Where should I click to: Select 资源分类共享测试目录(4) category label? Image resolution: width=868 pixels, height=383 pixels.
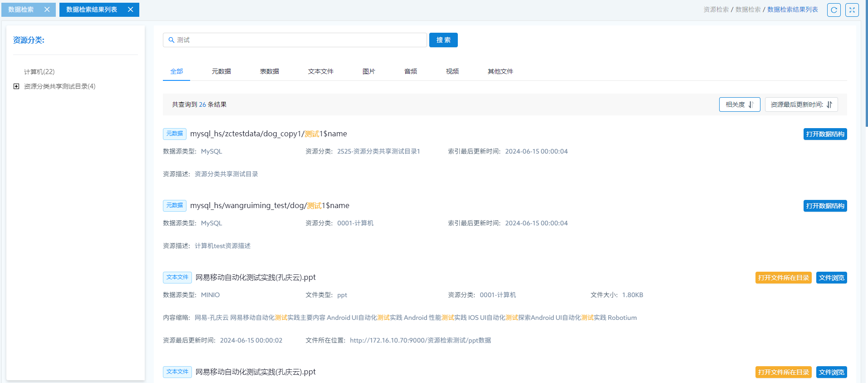[x=60, y=86]
